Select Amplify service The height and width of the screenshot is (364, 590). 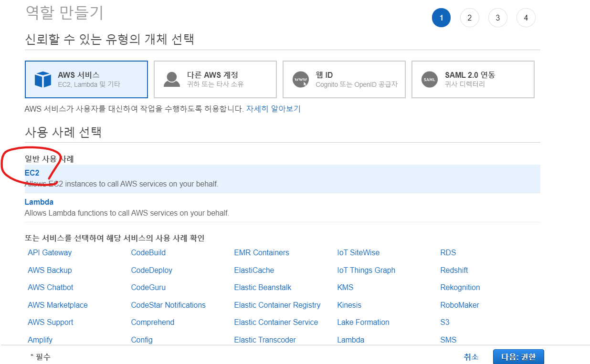pyautogui.click(x=40, y=340)
